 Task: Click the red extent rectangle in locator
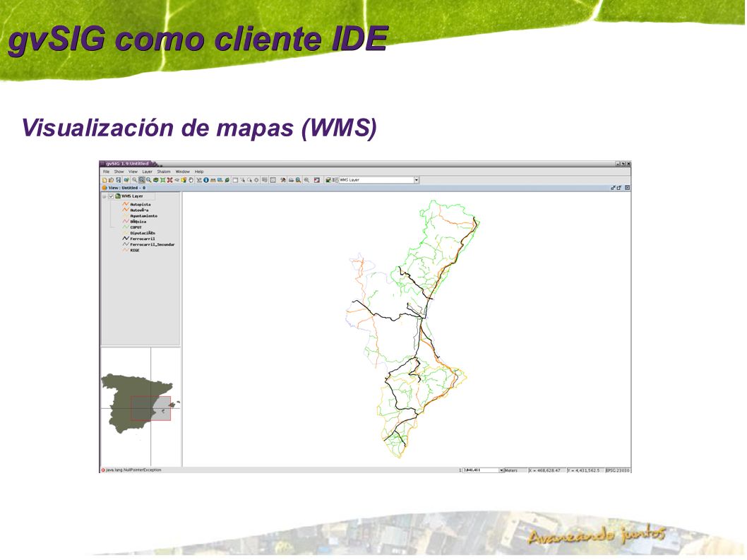(x=151, y=408)
